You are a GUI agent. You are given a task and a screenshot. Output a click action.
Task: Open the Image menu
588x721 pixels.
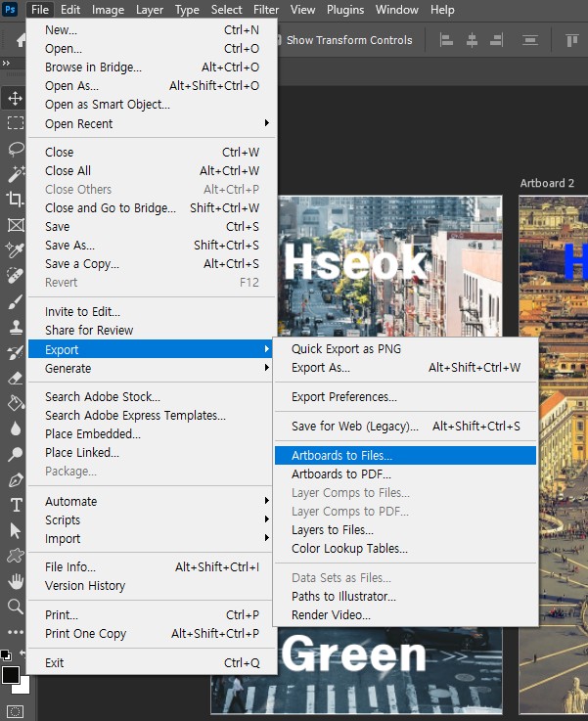108,10
